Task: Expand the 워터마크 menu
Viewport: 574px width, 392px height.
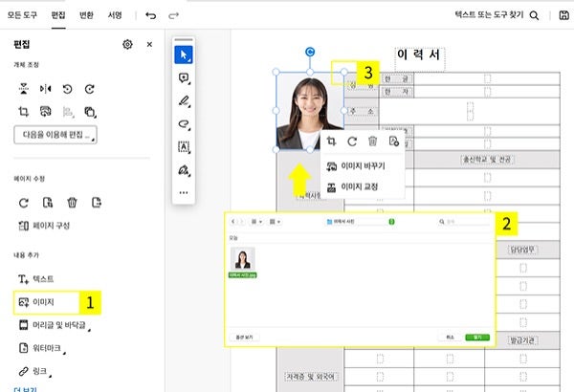Action: tap(42, 348)
